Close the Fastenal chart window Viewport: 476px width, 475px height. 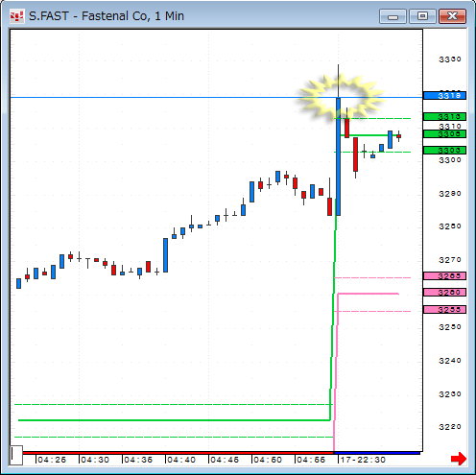[452, 16]
